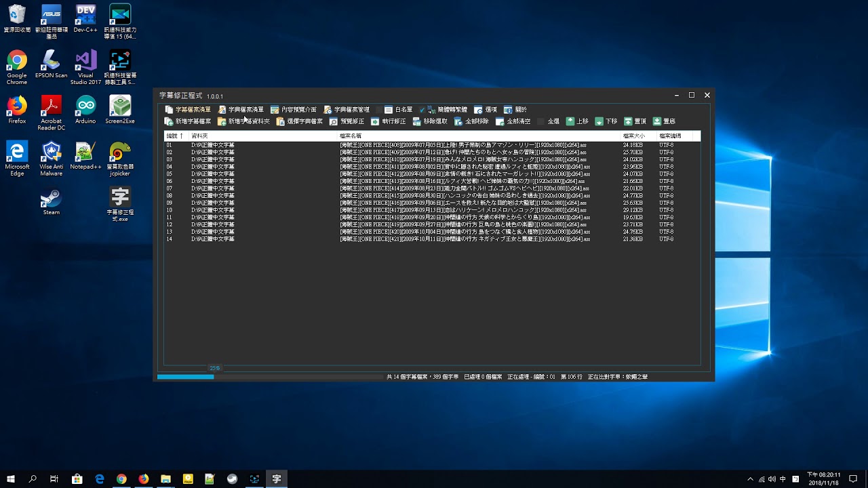Move item down with 下移 icon
The image size is (868, 488).
(x=599, y=121)
